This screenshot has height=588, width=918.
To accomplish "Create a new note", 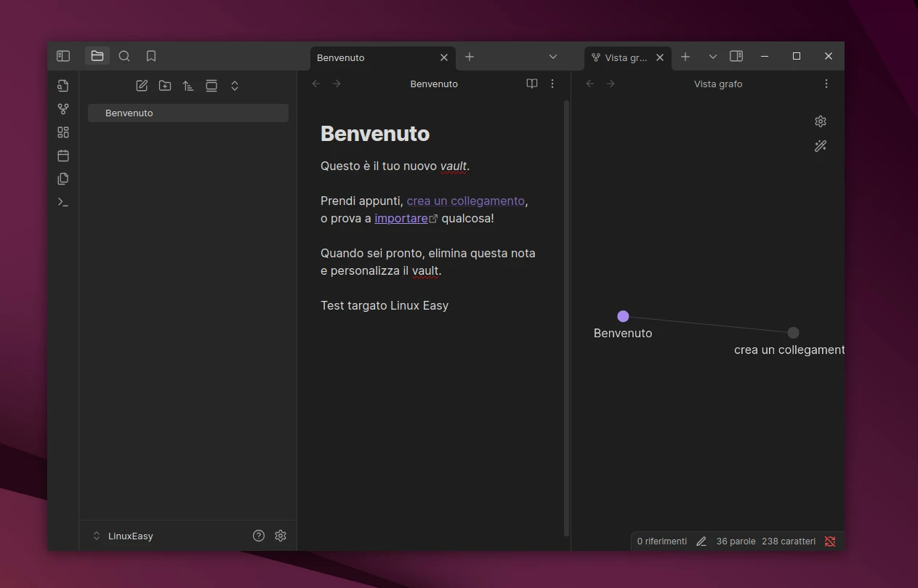I will [142, 86].
